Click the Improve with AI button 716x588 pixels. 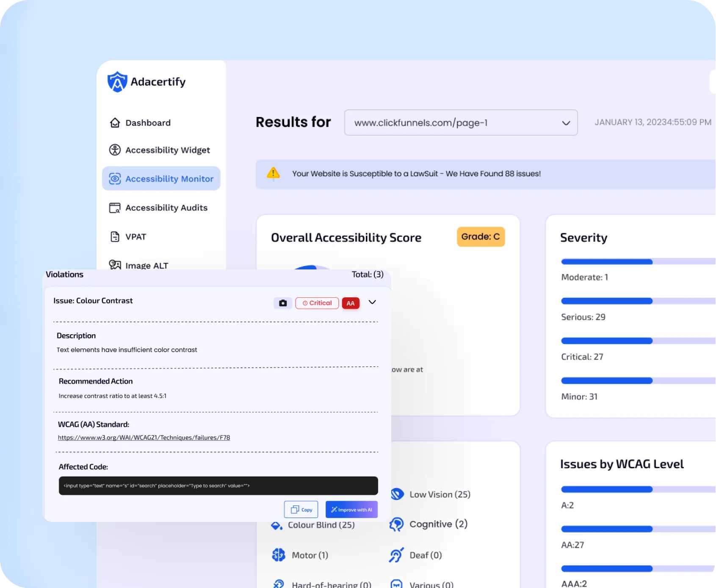[x=351, y=510]
